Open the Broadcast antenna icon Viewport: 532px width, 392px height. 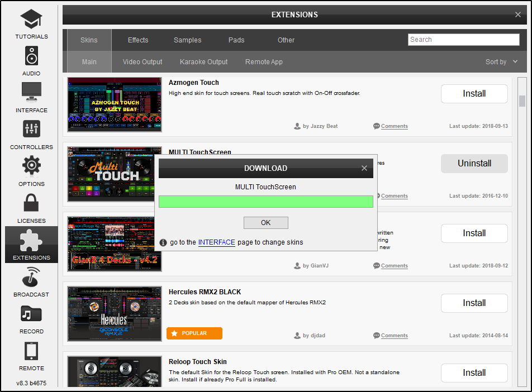31,277
